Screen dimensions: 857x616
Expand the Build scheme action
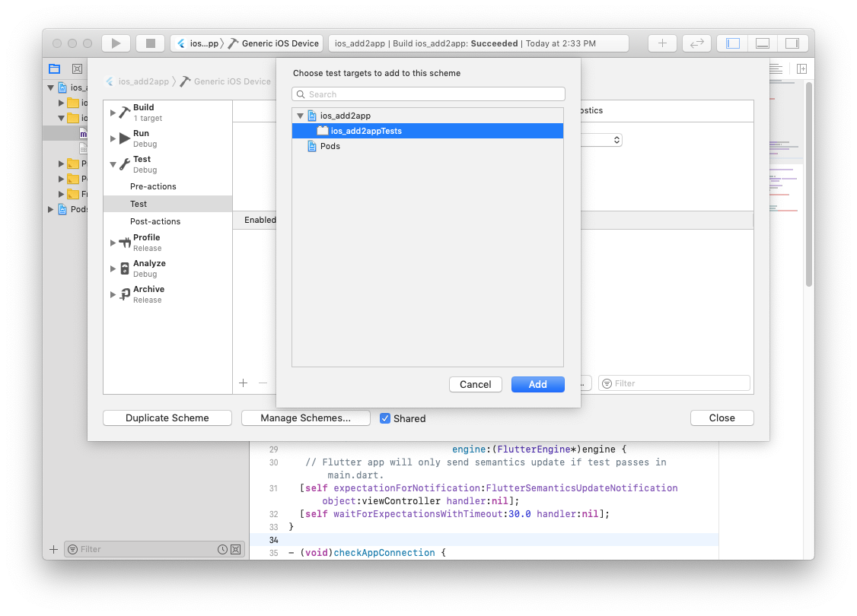coord(113,113)
